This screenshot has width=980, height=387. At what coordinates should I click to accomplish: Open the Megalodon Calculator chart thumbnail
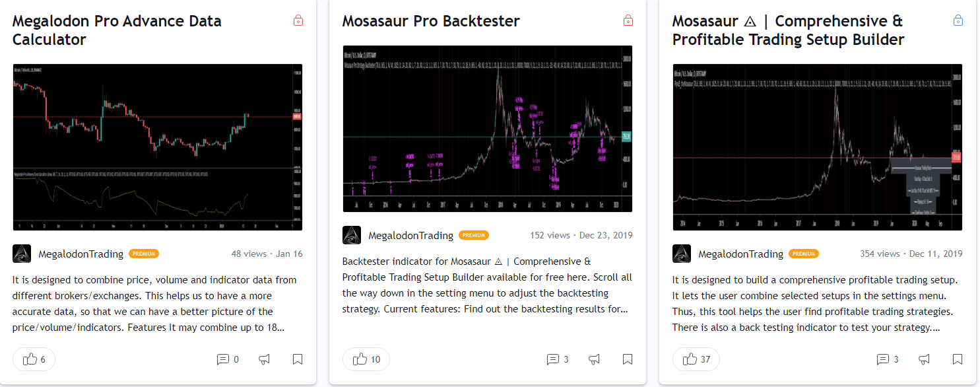(x=157, y=147)
